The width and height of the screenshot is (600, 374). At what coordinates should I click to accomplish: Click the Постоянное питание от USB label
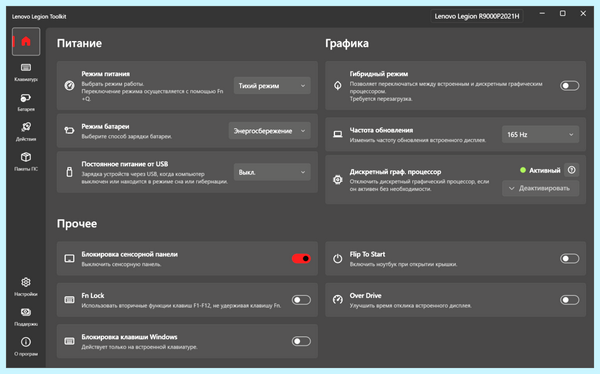pos(125,164)
